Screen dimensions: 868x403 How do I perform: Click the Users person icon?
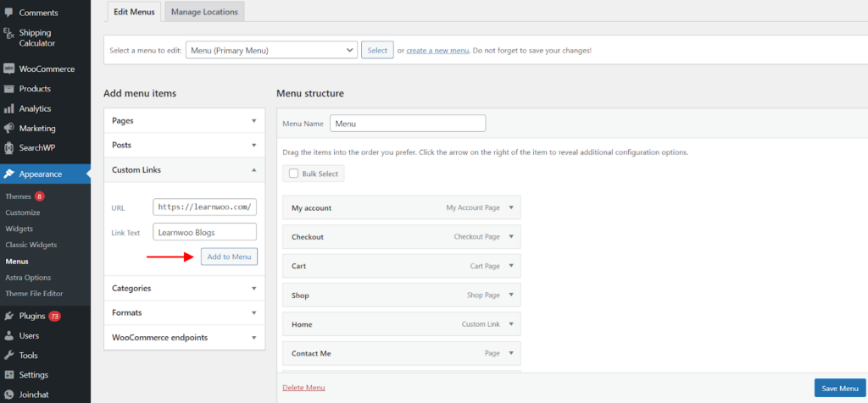[x=8, y=335]
